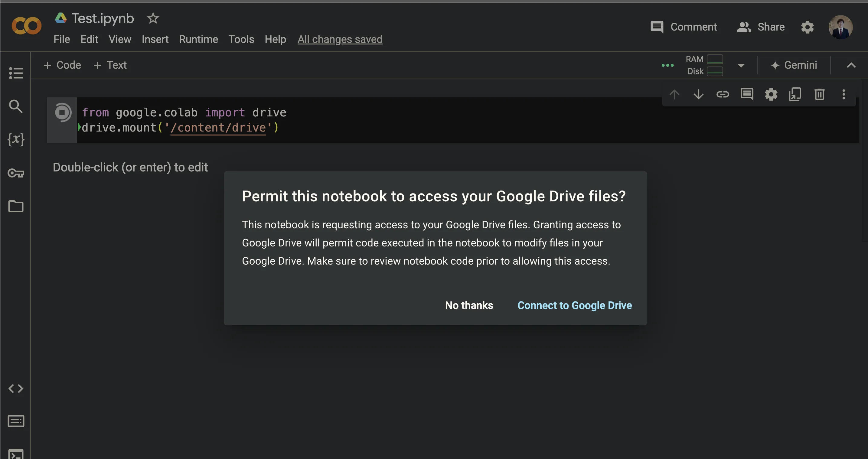Mirror the cell in a tab

click(795, 94)
